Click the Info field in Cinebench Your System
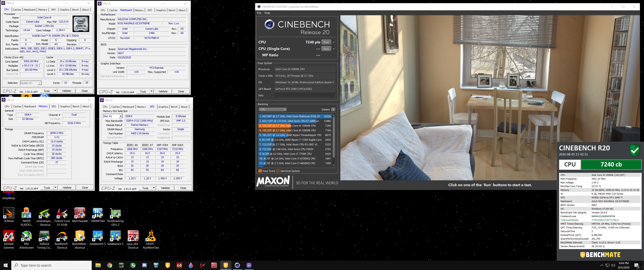 [305, 95]
